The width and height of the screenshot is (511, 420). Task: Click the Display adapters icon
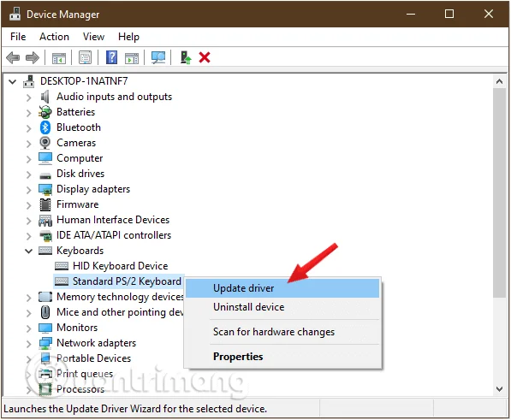45,190
